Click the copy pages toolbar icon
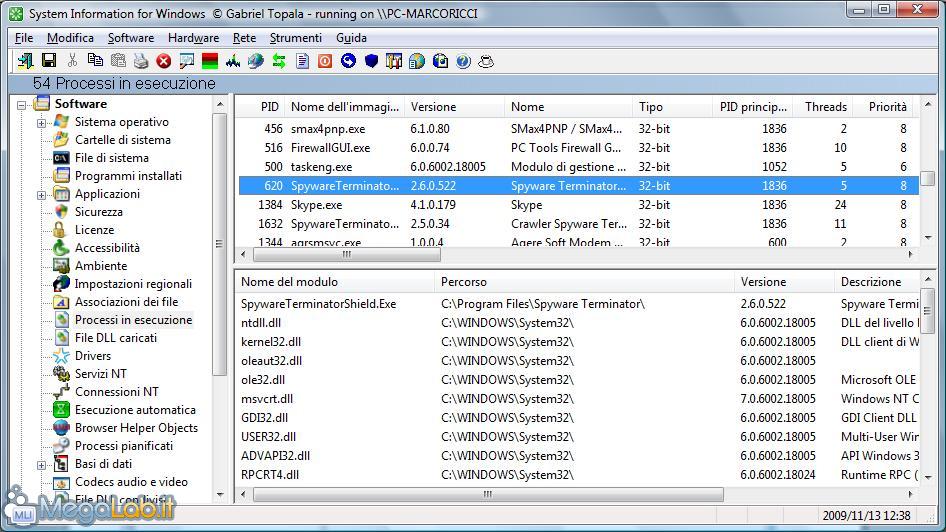 [95, 61]
